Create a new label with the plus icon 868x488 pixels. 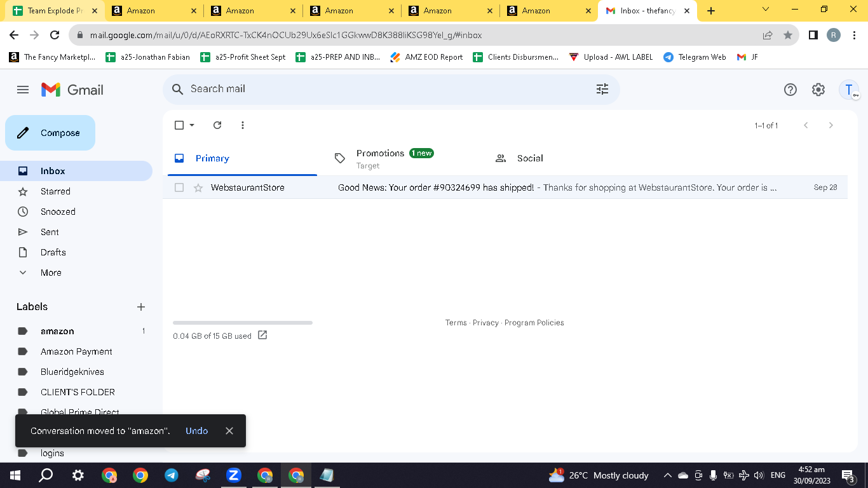pyautogui.click(x=141, y=307)
